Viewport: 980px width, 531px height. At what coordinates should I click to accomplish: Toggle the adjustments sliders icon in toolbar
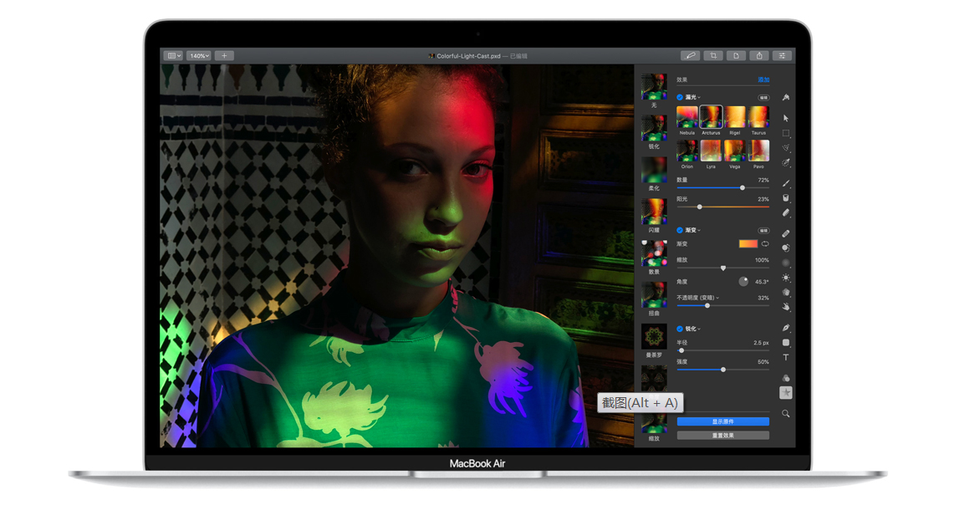[783, 55]
